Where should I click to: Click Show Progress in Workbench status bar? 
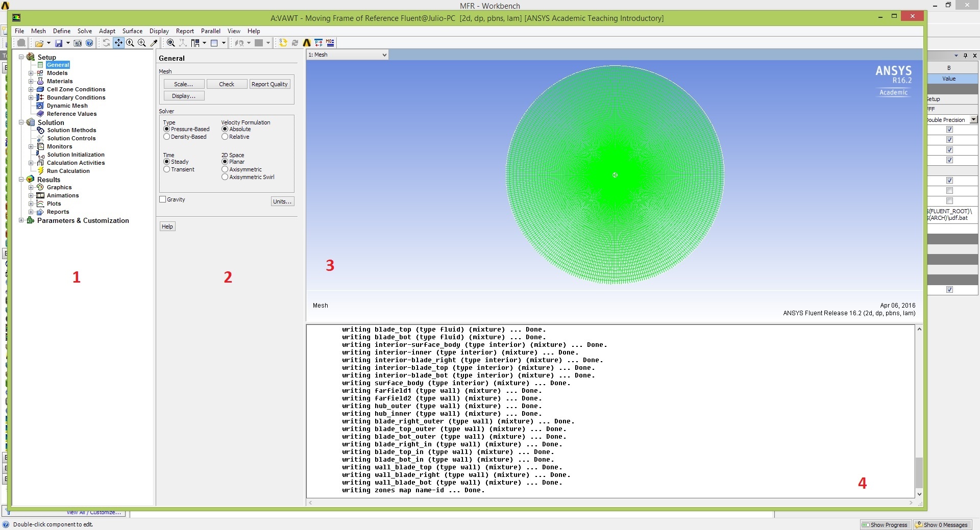885,524
